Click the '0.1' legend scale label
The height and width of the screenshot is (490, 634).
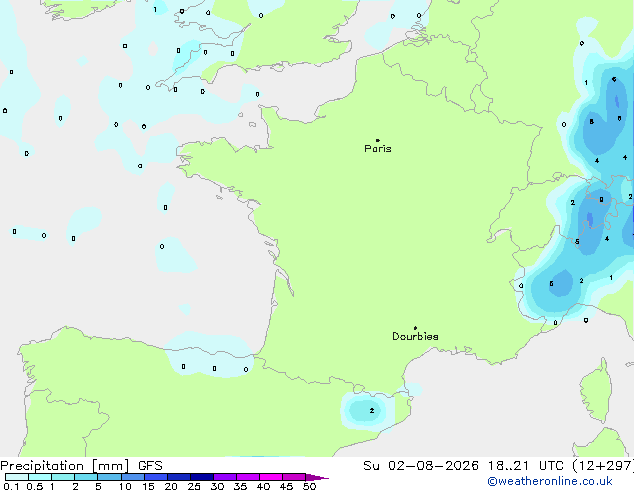click(11, 486)
